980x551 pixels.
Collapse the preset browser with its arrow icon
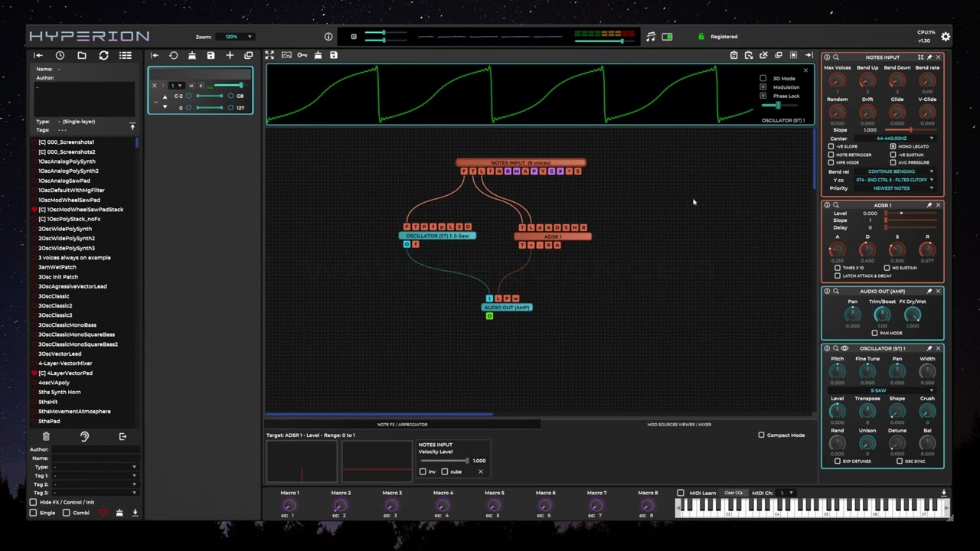point(38,55)
